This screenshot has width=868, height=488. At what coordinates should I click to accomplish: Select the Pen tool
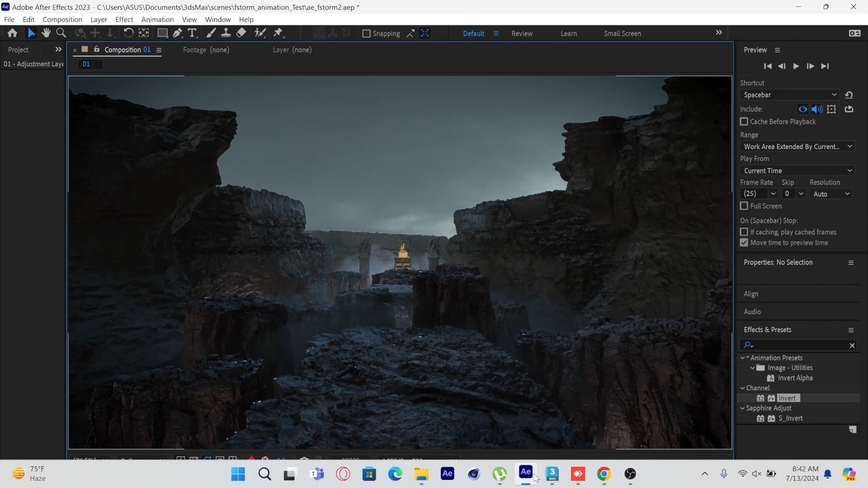177,33
